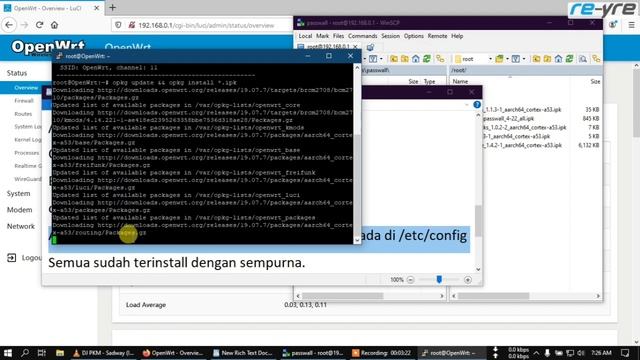Open the Mark menu in WinSCP
Viewport: 640px width, 360px height.
[322, 36]
